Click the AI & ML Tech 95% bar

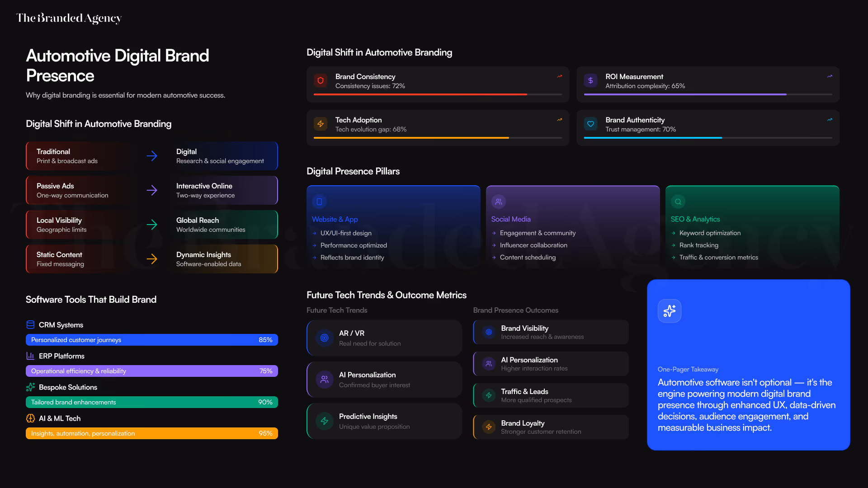tap(152, 433)
